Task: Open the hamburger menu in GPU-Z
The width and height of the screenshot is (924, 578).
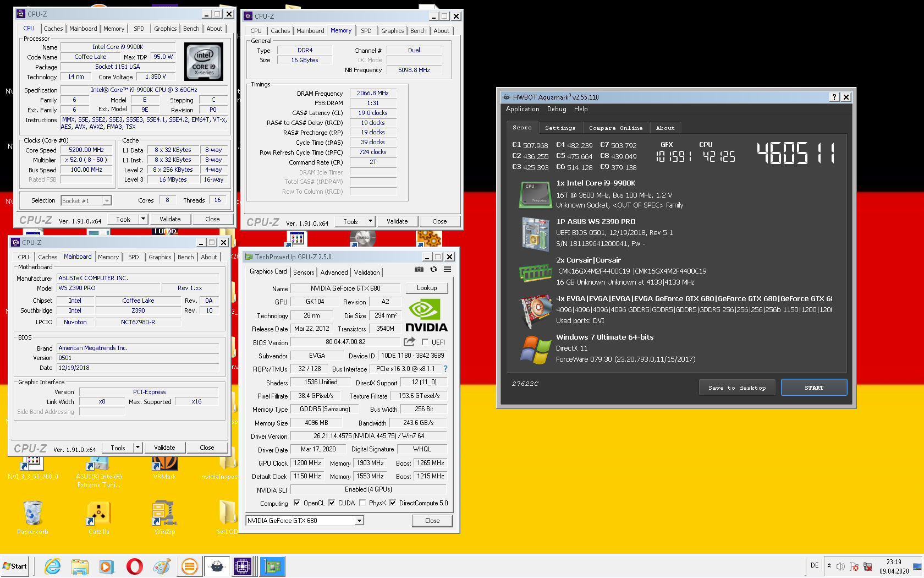Action: pos(448,270)
